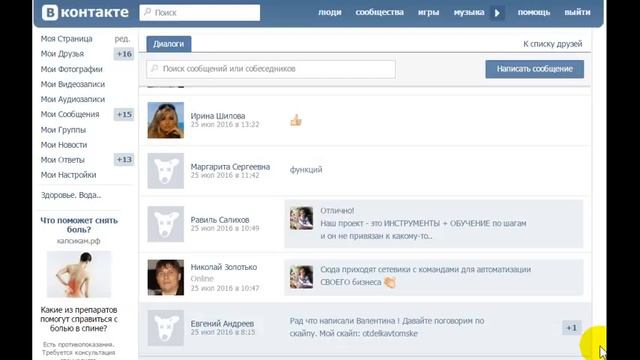The image size is (640, 360).
Task: Click ред. edit link beside Моя Страница
Action: click(122, 39)
